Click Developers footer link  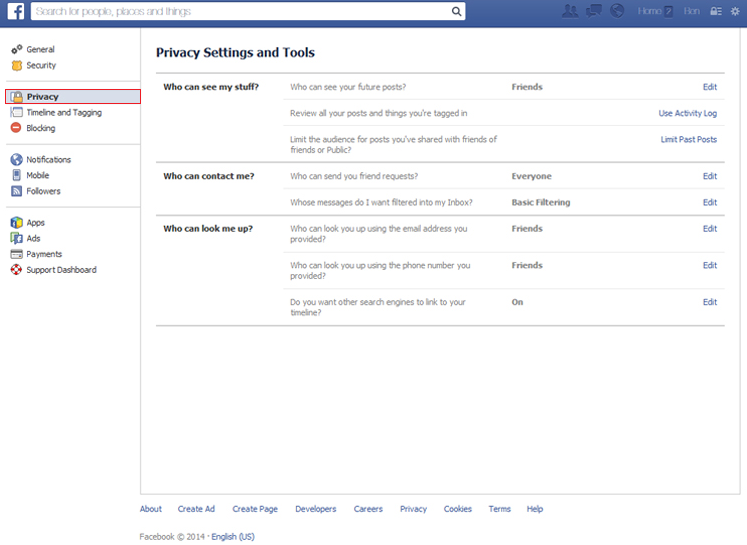click(315, 509)
